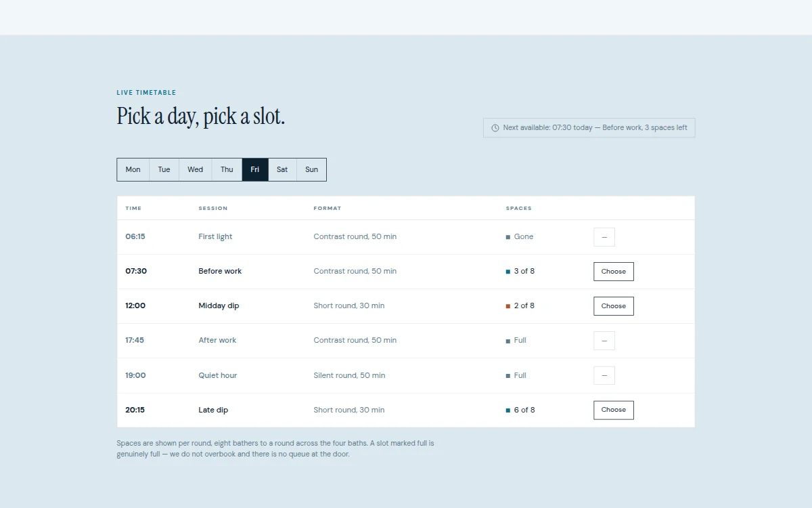The height and width of the screenshot is (508, 812).
Task: Click the FORMAT column header
Action: (x=328, y=208)
